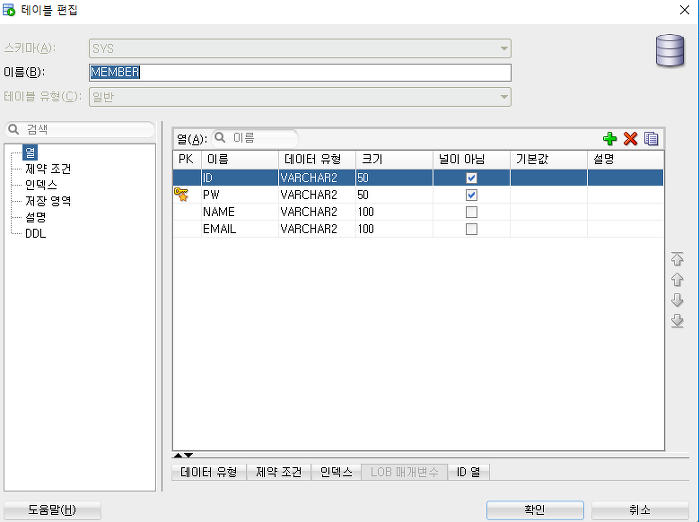700x522 pixels.
Task: Click the primary key icon on the PW row
Action: [181, 194]
